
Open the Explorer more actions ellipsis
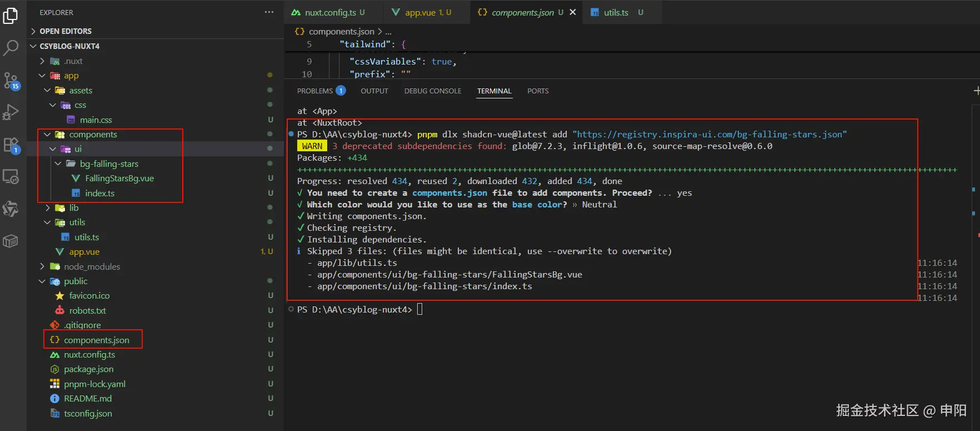269,12
